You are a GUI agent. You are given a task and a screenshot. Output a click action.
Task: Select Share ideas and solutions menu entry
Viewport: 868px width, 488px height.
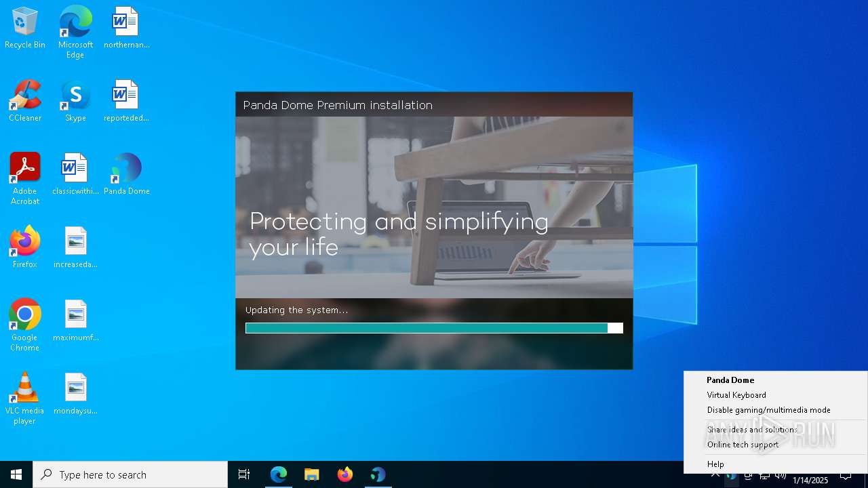point(775,430)
